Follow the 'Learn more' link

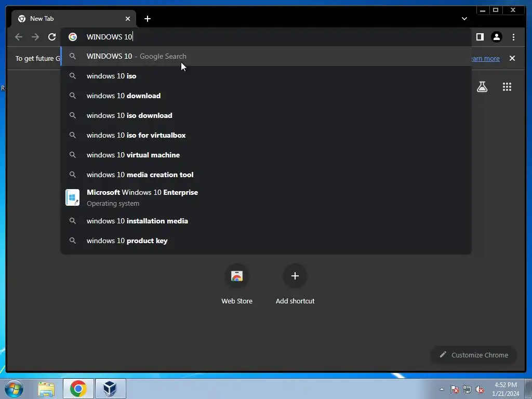[485, 58]
